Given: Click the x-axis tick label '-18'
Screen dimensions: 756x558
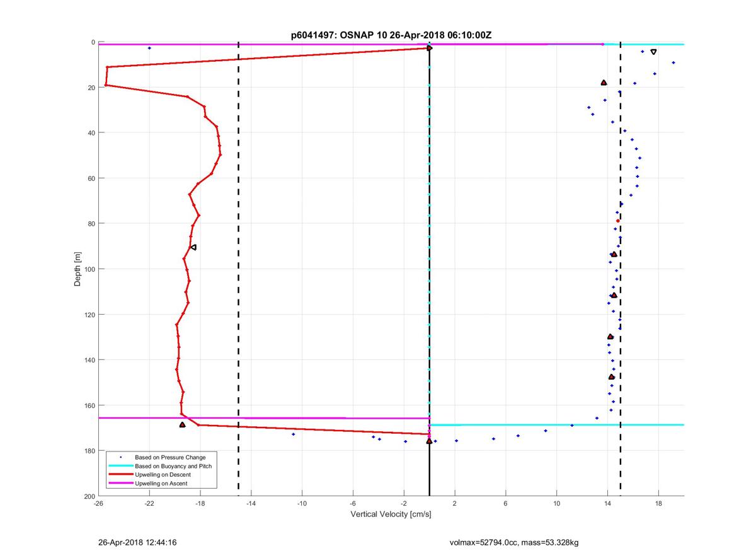Looking at the screenshot, I should coord(200,503).
